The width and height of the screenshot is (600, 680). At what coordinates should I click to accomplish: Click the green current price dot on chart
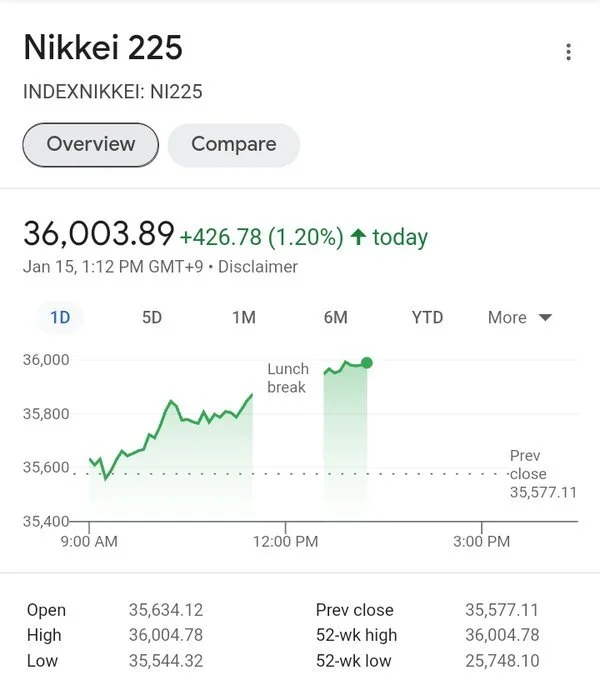(x=367, y=362)
